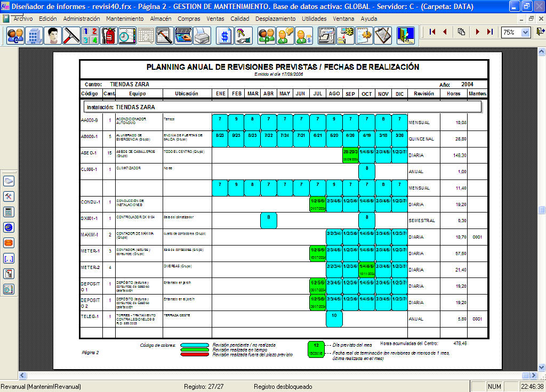The width and height of the screenshot is (546, 392).
Task: Click the blue square brackets sidebar icon
Action: pyautogui.click(x=9, y=258)
